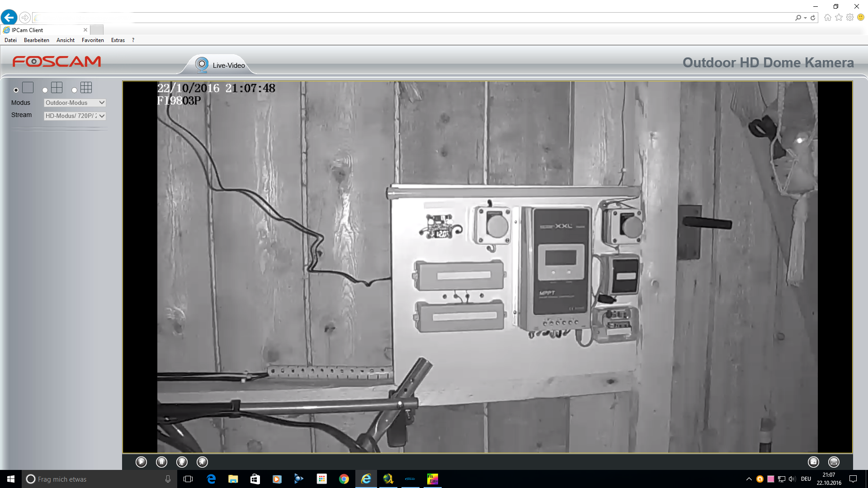Toggle the talk microphone icon
Screen dimensions: 868x488
(x=182, y=462)
